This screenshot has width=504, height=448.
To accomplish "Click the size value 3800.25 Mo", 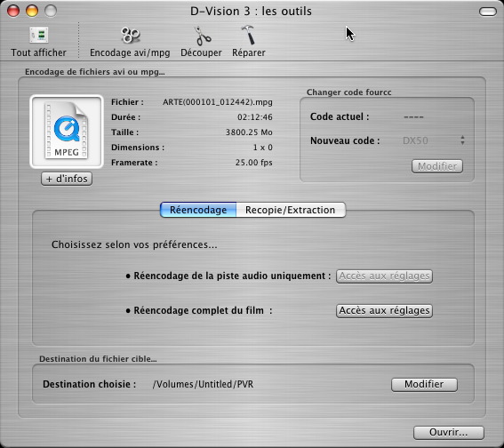I will click(x=249, y=132).
